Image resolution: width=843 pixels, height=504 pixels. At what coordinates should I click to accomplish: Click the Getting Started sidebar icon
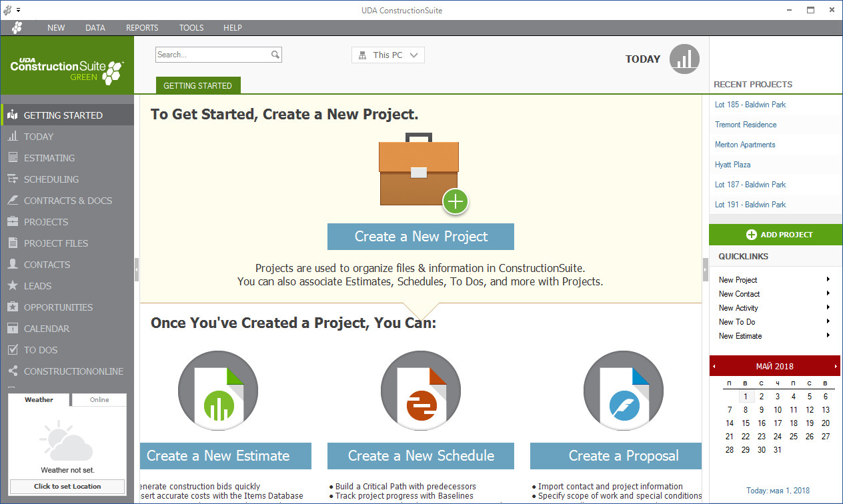click(12, 115)
